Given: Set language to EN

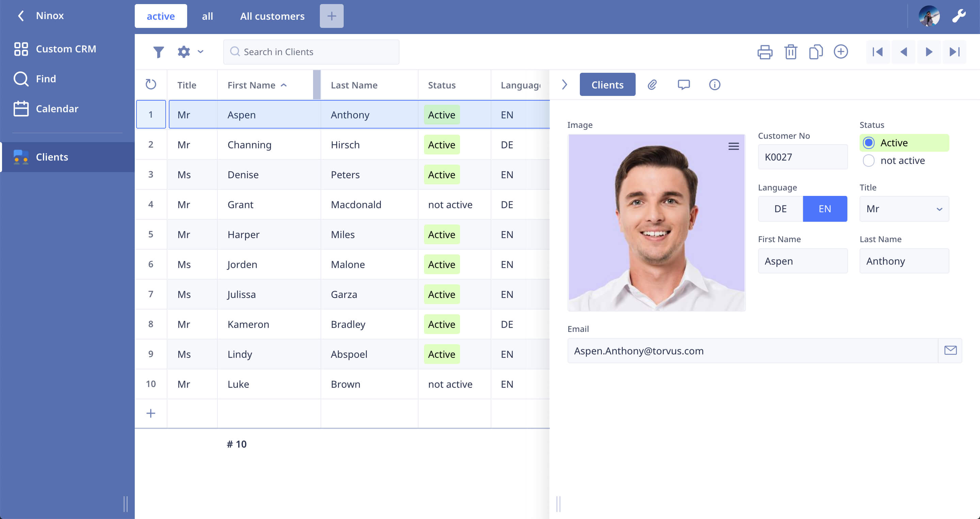Looking at the screenshot, I should coord(825,209).
